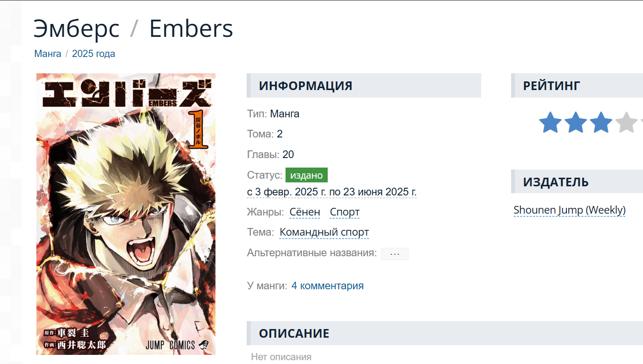Click the Эмберс / Embers page title
The image size is (643, 364).
point(133,28)
